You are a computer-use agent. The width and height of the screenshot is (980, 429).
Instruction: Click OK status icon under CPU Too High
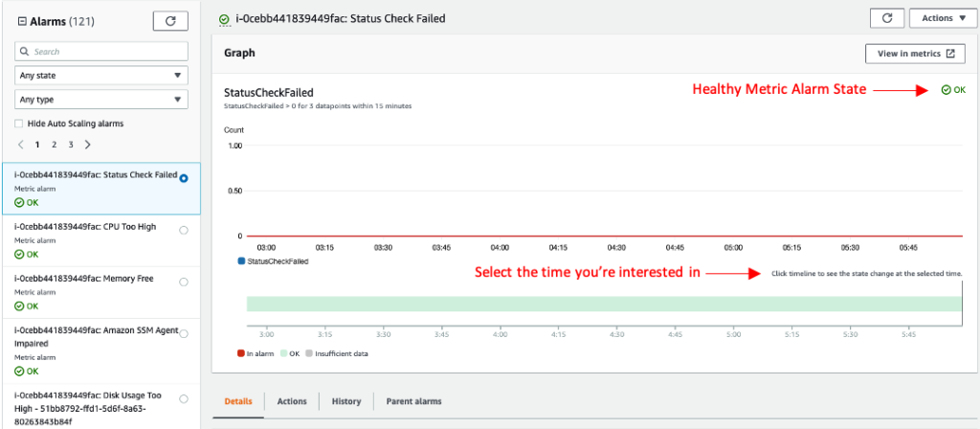click(x=19, y=255)
